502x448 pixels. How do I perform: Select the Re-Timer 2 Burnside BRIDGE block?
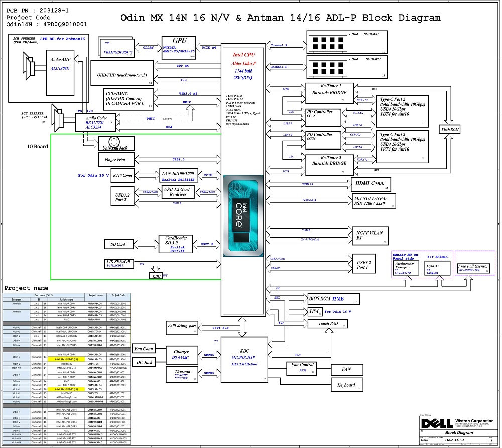[329, 165]
